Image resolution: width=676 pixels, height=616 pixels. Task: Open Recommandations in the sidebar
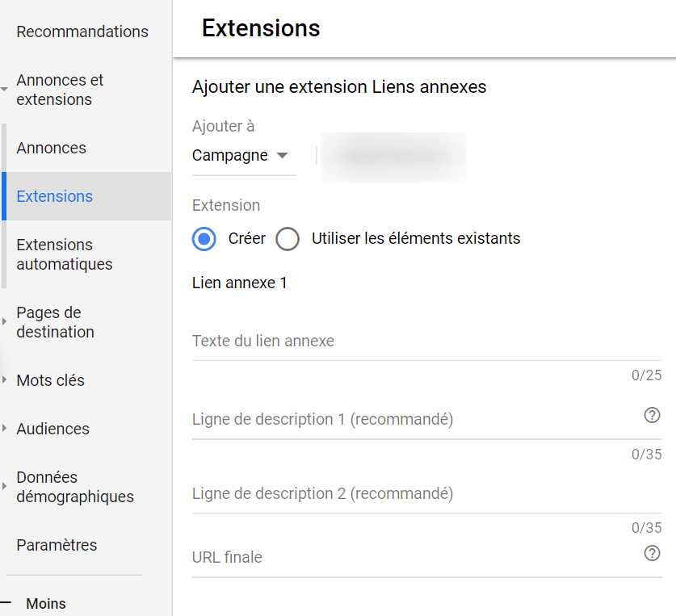[x=82, y=31]
